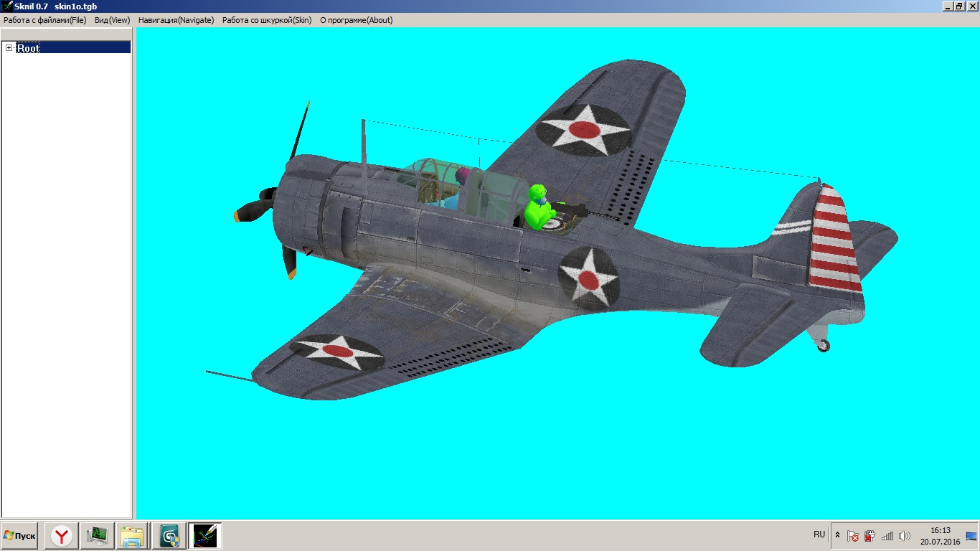Open the О программе(About) menu

357,20
